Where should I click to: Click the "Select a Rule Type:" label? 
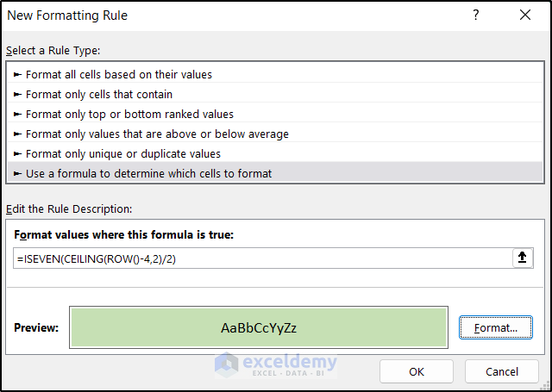tap(53, 51)
